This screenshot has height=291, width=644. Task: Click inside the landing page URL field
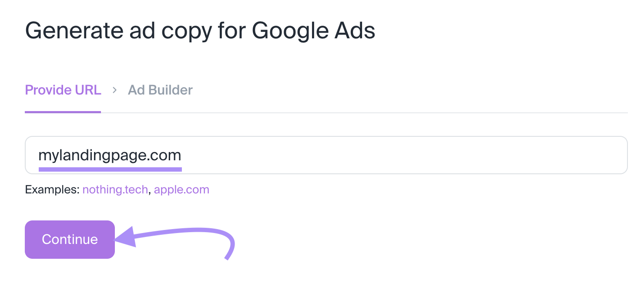point(305,155)
